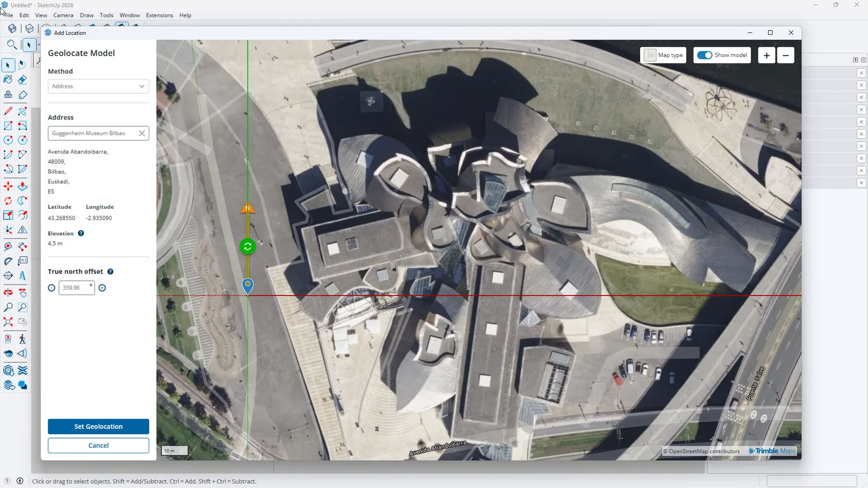Image resolution: width=868 pixels, height=488 pixels.
Task: Activate the Push/Pull tool
Action: 22,187
